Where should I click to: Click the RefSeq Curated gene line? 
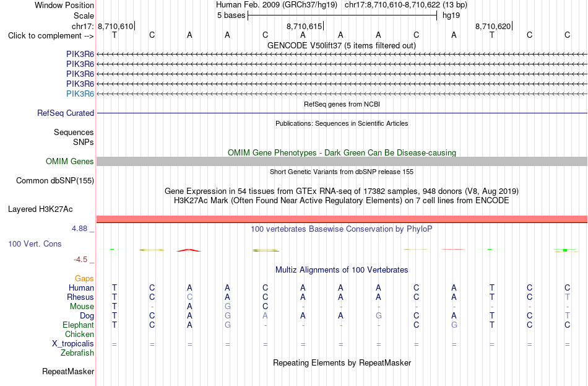click(342, 113)
